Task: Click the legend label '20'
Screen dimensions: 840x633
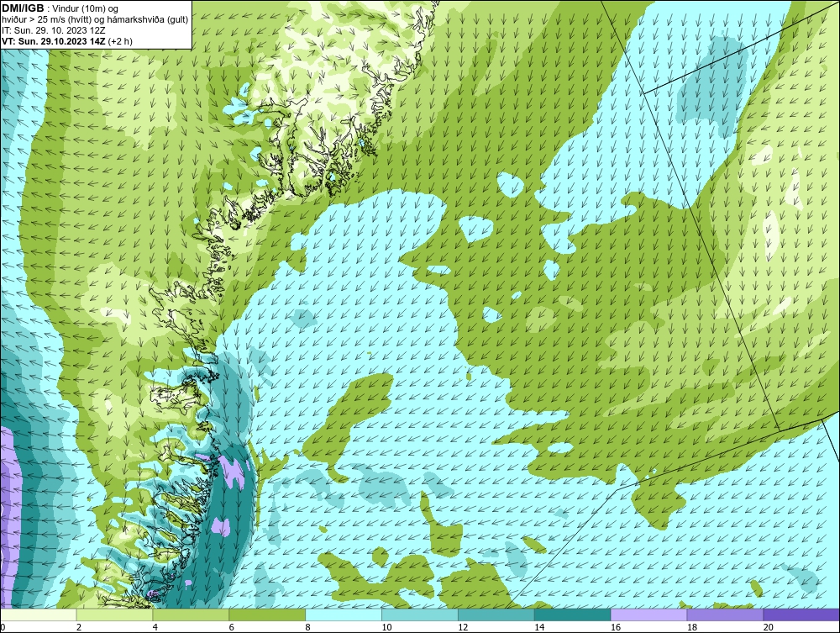Action: point(769,627)
